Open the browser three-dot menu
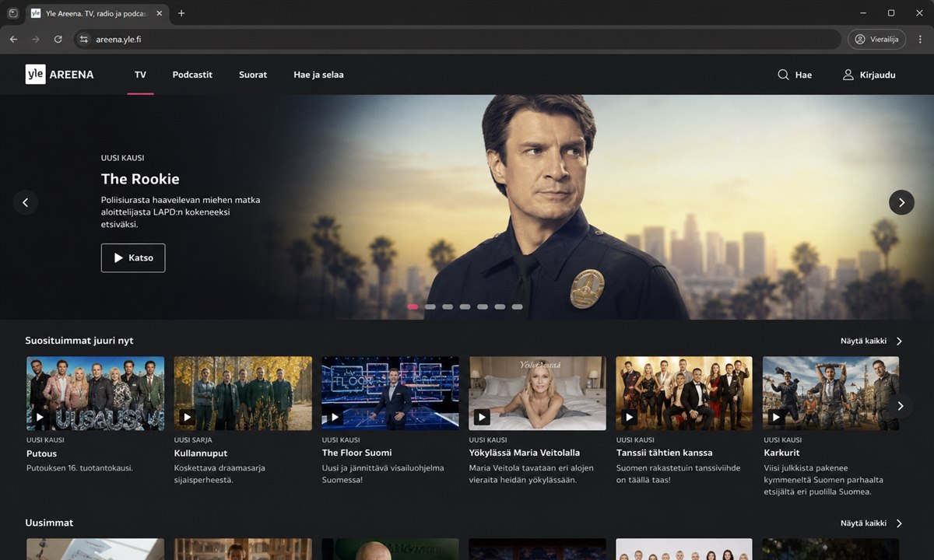 click(x=920, y=39)
